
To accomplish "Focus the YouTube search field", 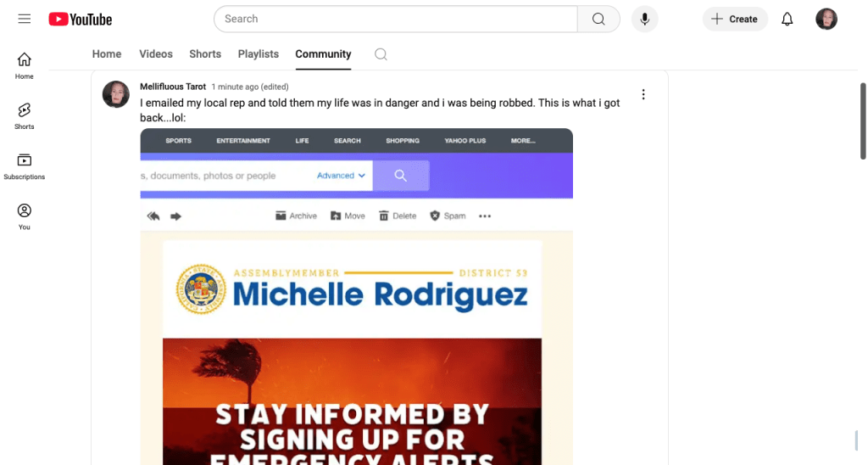I will click(x=395, y=19).
